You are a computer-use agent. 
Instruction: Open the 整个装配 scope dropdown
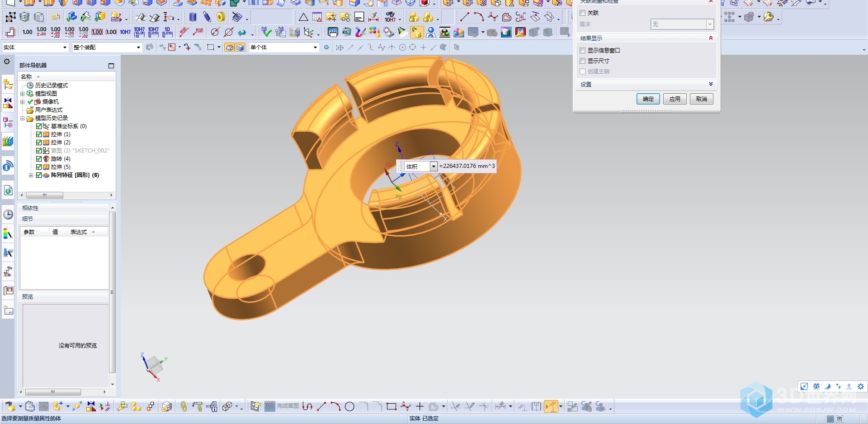point(138,48)
